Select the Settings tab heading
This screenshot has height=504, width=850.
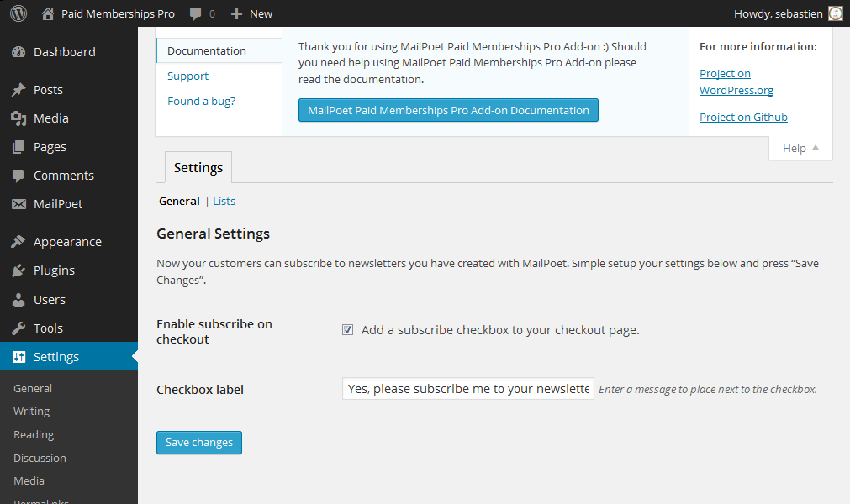pos(198,168)
